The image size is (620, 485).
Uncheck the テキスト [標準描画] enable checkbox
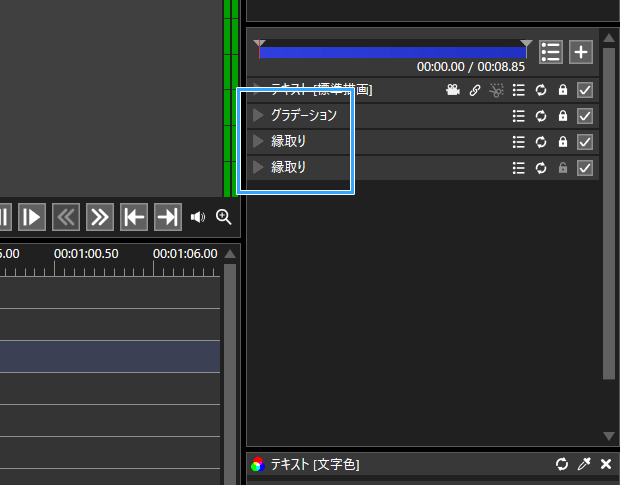click(x=585, y=90)
